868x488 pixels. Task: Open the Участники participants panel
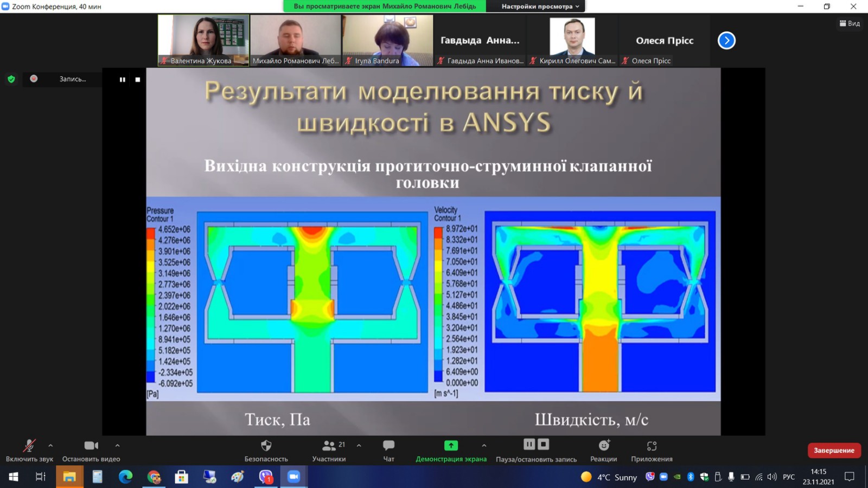(329, 446)
